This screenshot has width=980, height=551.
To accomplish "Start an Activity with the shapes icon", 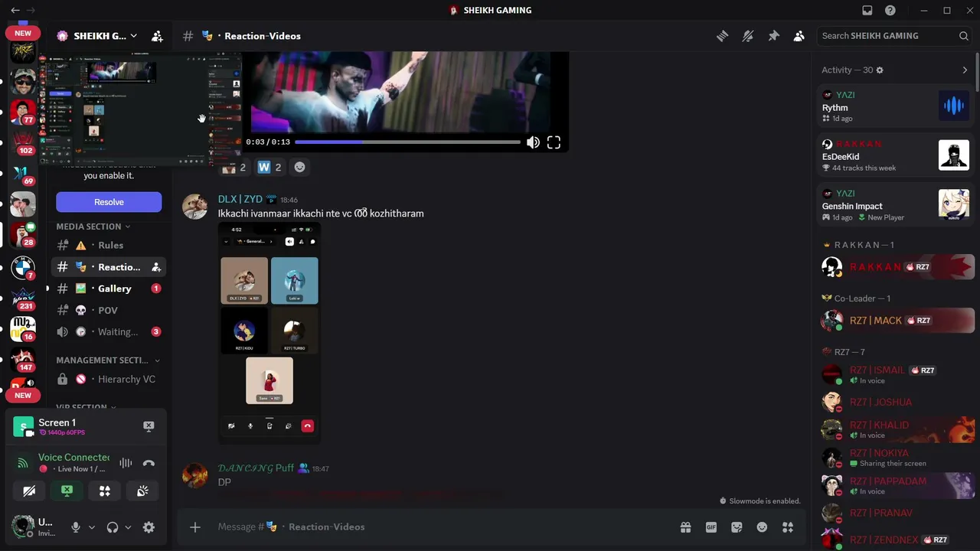I will pos(105,491).
